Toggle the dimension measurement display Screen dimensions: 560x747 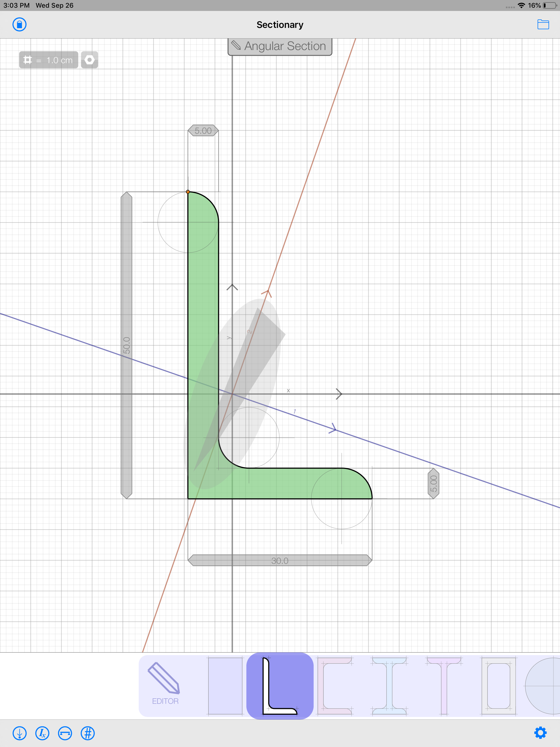point(65,733)
